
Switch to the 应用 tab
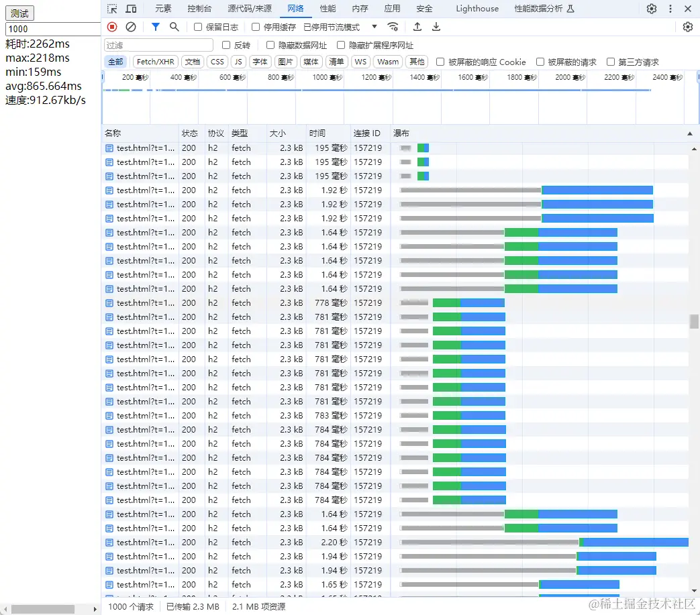coord(392,9)
